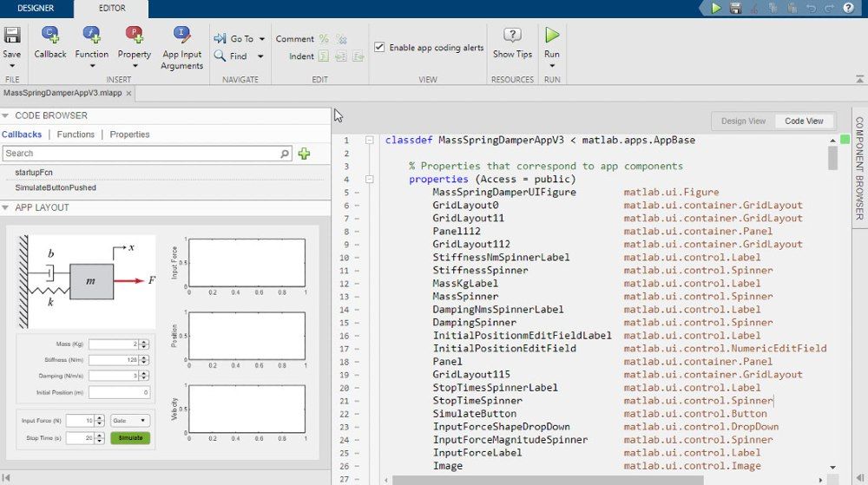
Task: Select the SimulateButtonPushed callback
Action: coord(56,187)
